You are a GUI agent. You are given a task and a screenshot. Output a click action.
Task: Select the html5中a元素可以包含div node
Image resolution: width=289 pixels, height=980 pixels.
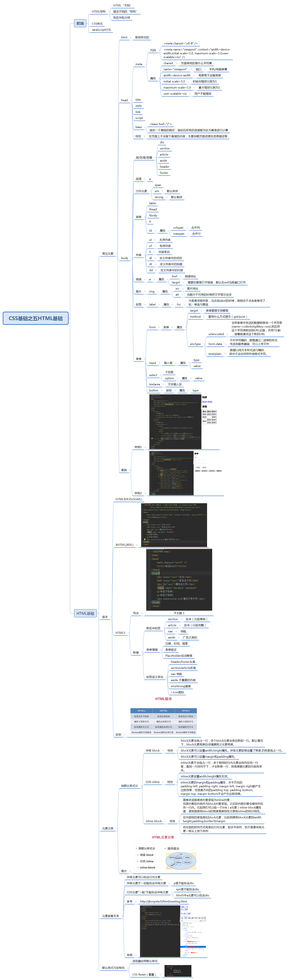click(193, 896)
